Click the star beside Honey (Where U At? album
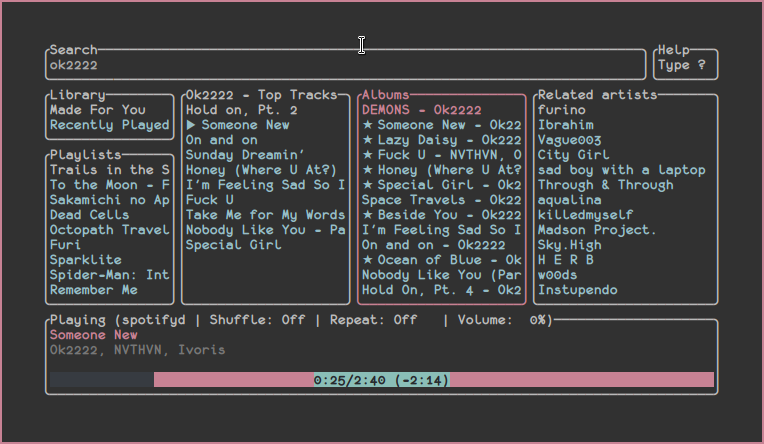The image size is (764, 444). point(367,170)
